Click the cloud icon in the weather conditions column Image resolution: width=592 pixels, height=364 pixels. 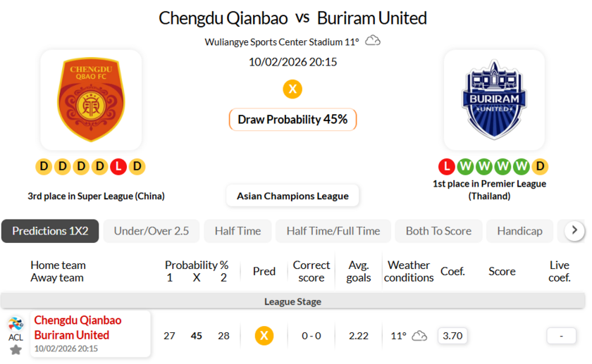pyautogui.click(x=419, y=336)
